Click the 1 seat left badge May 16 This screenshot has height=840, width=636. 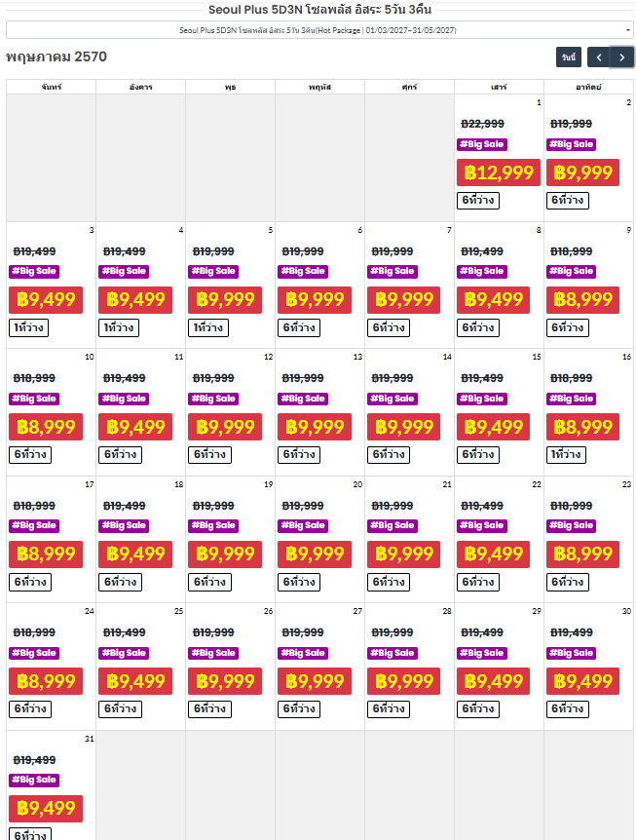point(566,455)
